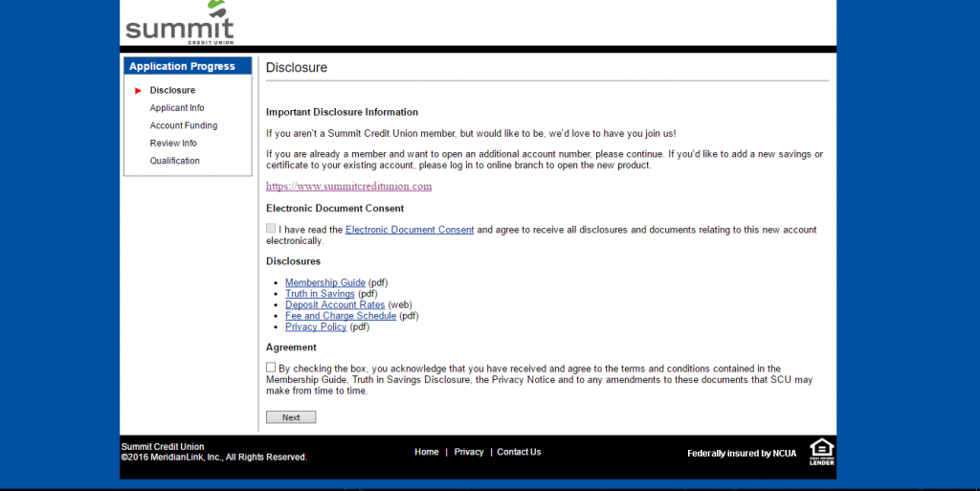Open the Privacy Policy pdf link

point(316,326)
